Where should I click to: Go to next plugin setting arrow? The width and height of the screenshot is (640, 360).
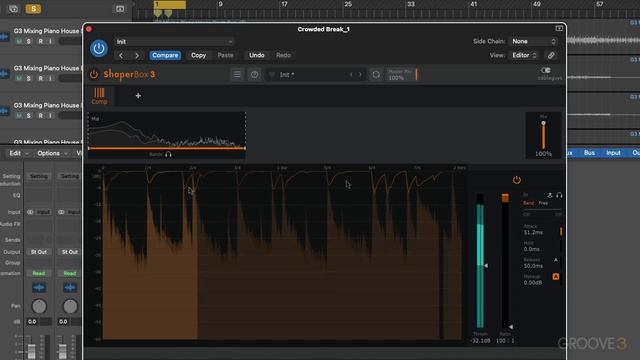(x=137, y=56)
